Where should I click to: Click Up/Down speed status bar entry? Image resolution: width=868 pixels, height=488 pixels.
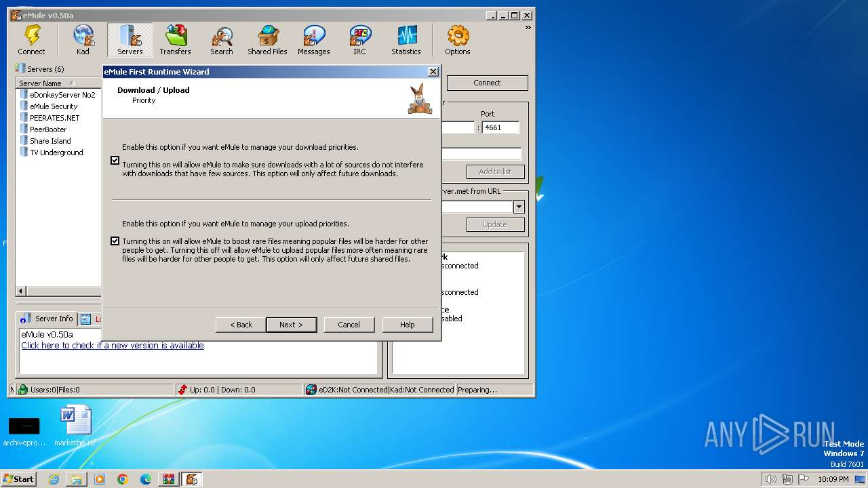point(239,390)
